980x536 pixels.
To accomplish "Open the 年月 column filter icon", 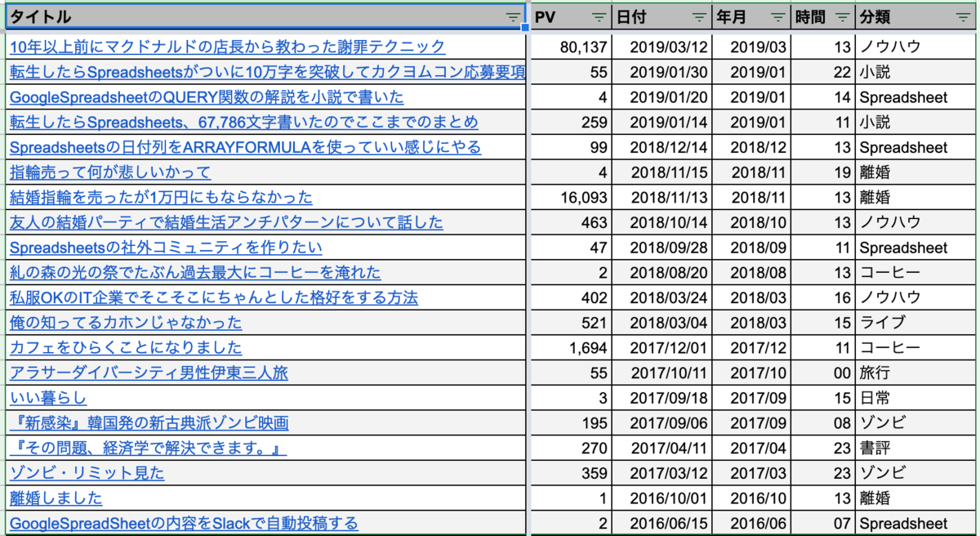I will [779, 17].
